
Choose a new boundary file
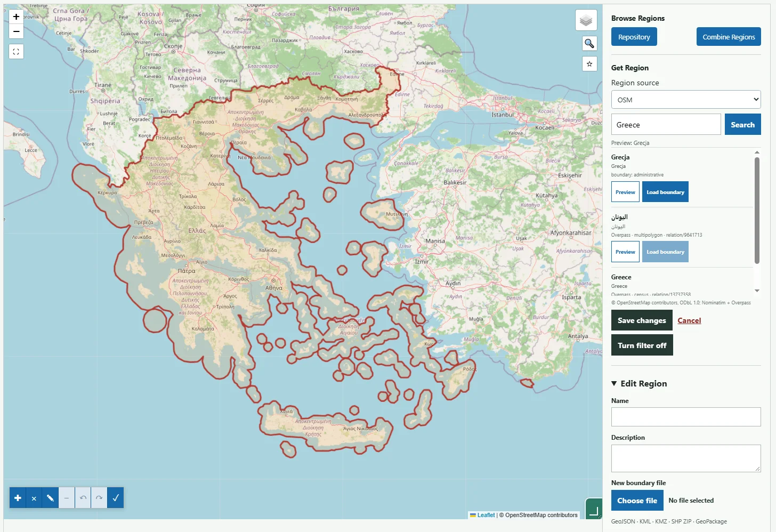coord(637,501)
